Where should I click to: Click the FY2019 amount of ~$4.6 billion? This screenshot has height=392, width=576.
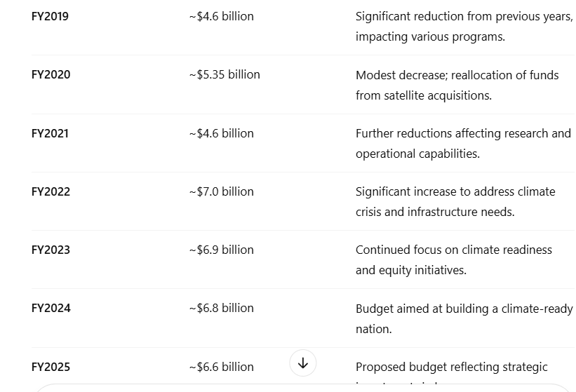point(221,16)
